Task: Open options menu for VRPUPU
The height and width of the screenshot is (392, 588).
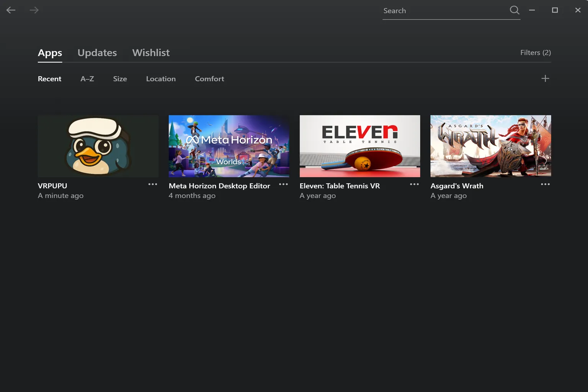Action: (153, 185)
